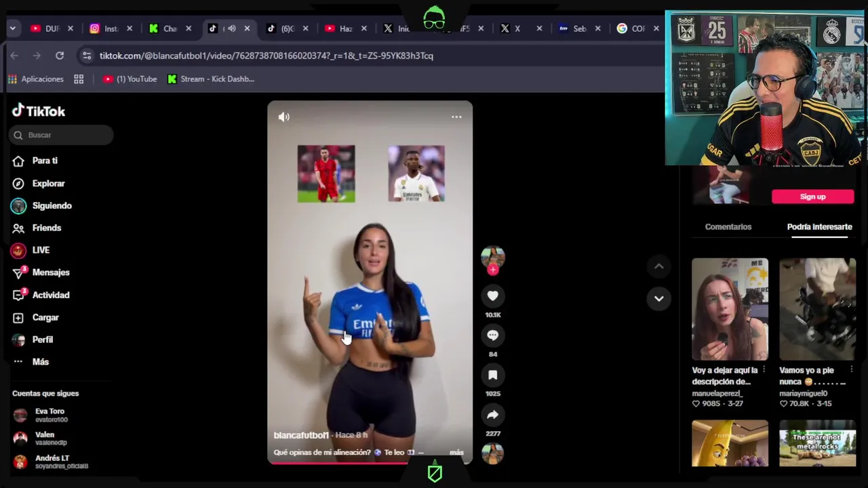Open the tab groups grid icon
868x488 pixels.
point(79,79)
